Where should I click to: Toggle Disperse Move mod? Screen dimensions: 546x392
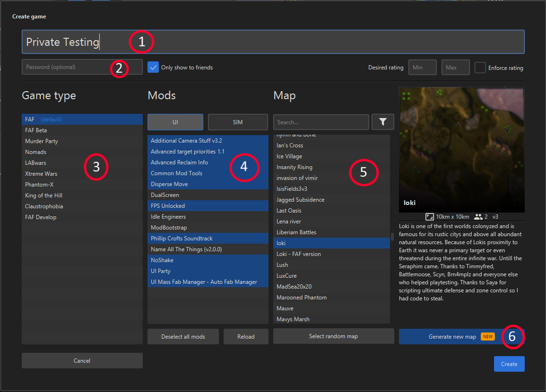[x=208, y=184]
